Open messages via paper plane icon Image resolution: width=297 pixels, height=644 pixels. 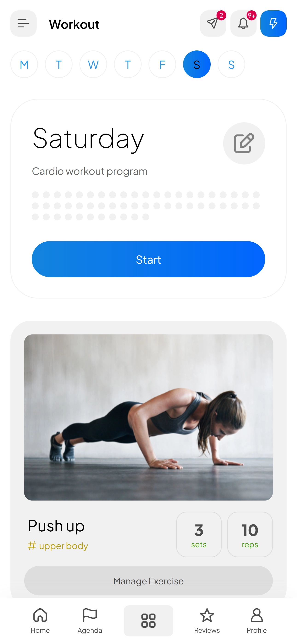click(x=213, y=23)
